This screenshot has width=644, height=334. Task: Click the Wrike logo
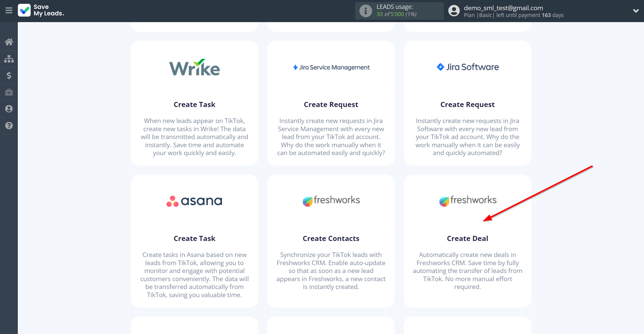point(194,67)
